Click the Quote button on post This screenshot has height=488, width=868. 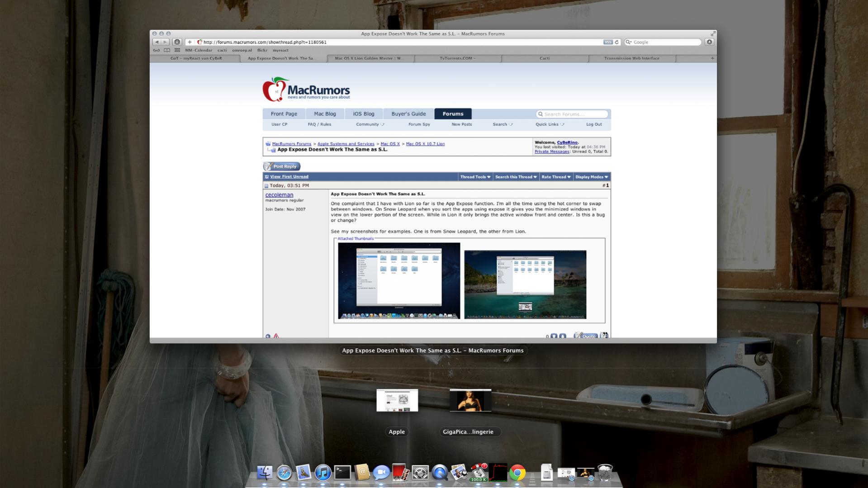(x=585, y=336)
